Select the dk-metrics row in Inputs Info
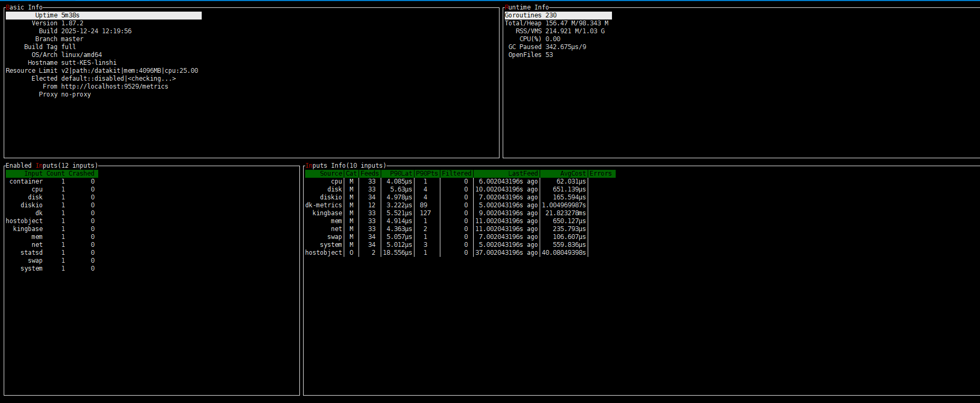Screen dimensions: 980x403 (324, 205)
